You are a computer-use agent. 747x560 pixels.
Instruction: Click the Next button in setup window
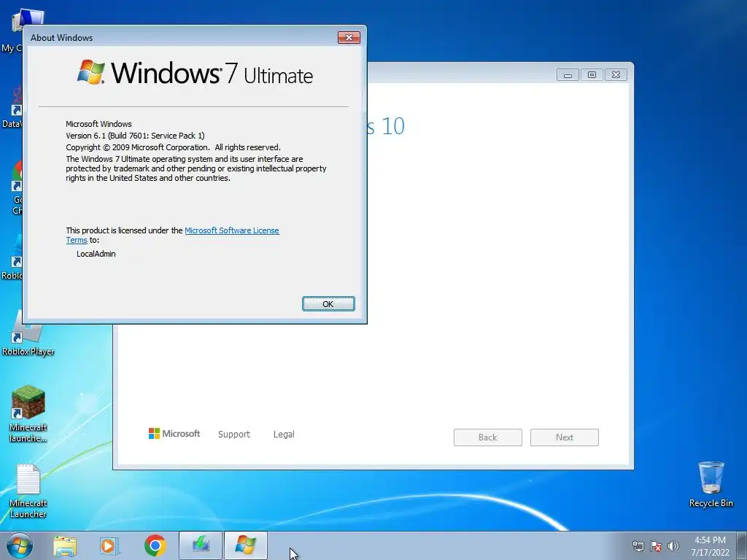pos(564,437)
